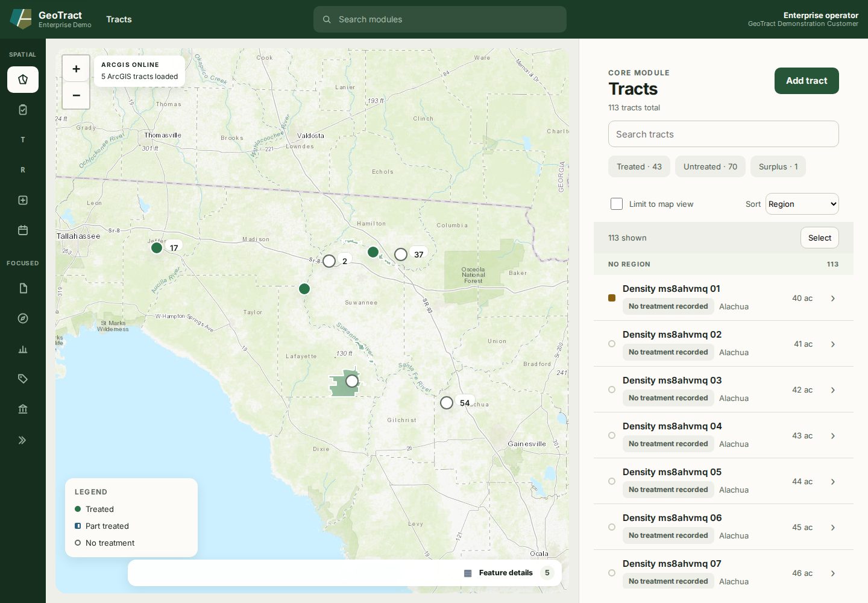The image size is (868, 603).
Task: Click the brown swatch of Density ms8ahvmq 01
Action: coord(612,298)
